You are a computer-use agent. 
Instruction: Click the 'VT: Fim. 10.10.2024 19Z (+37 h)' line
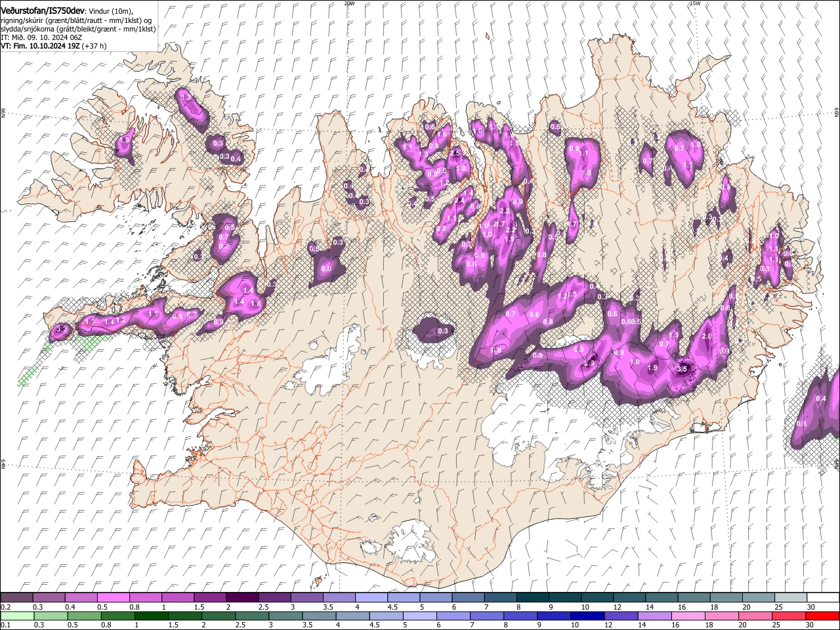click(53, 46)
